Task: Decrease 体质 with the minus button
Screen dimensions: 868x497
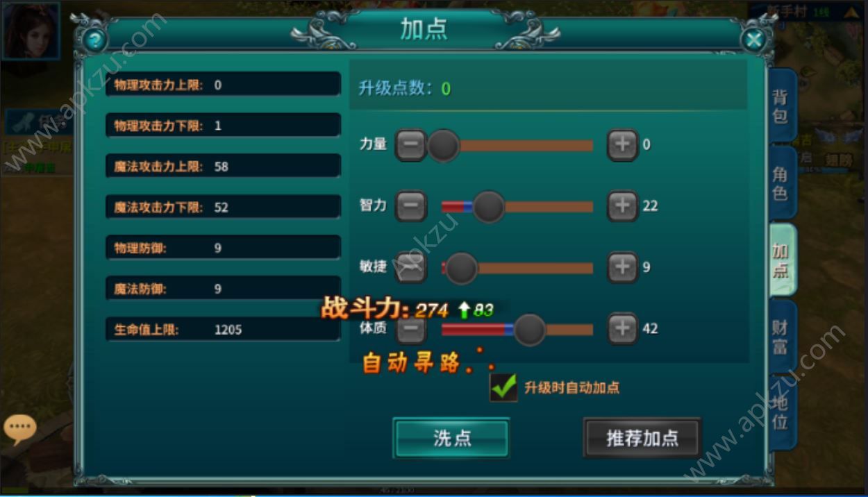Action: tap(411, 329)
